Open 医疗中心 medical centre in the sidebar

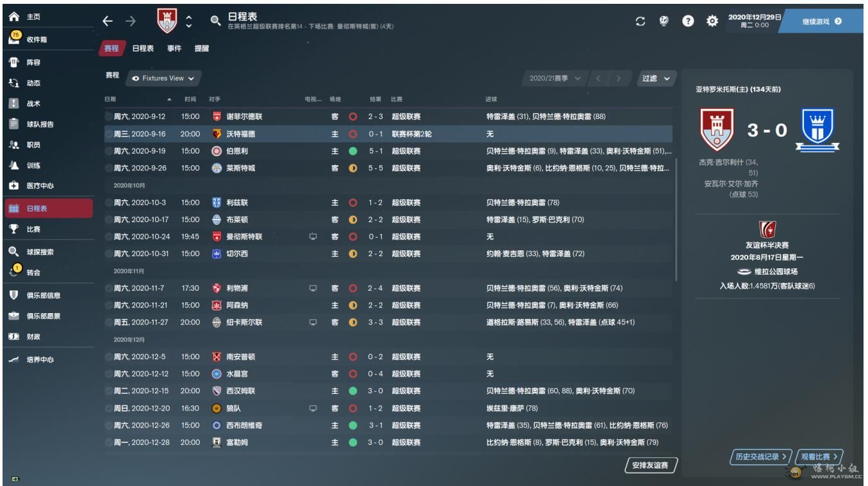click(x=40, y=186)
